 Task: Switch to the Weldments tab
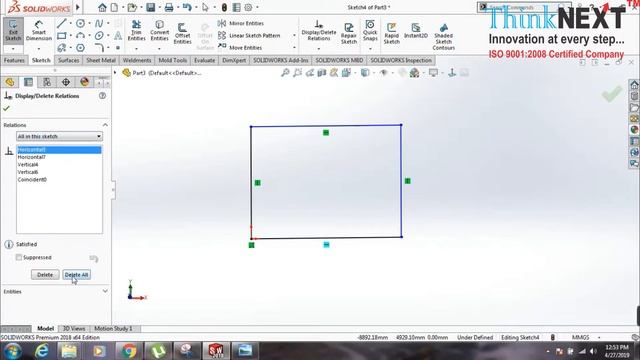137,60
